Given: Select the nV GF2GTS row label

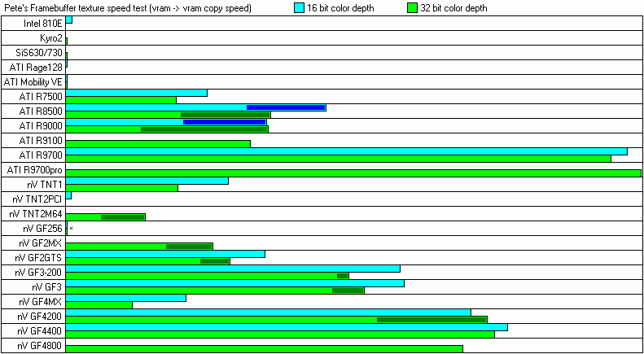Looking at the screenshot, I should coord(39,258).
